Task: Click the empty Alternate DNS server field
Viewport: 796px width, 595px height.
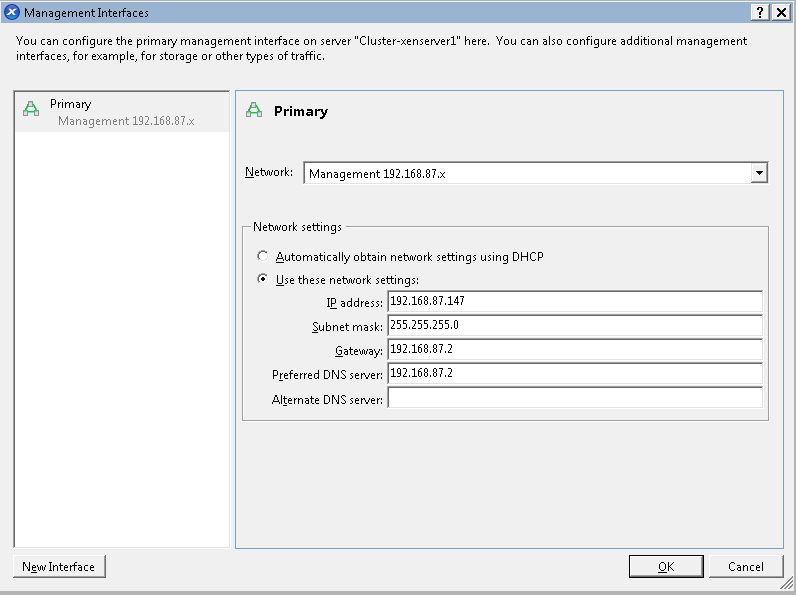Action: 574,398
